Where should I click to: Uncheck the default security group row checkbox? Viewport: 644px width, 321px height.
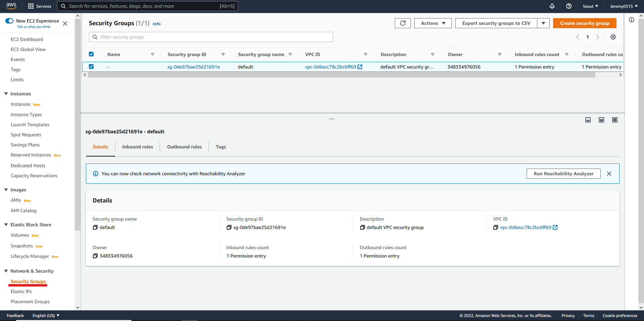tap(91, 66)
